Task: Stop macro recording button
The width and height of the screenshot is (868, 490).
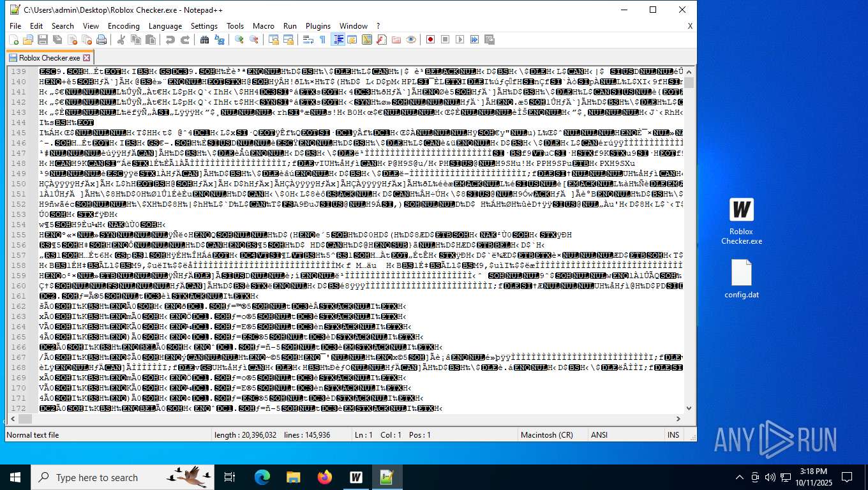Action: (x=445, y=40)
